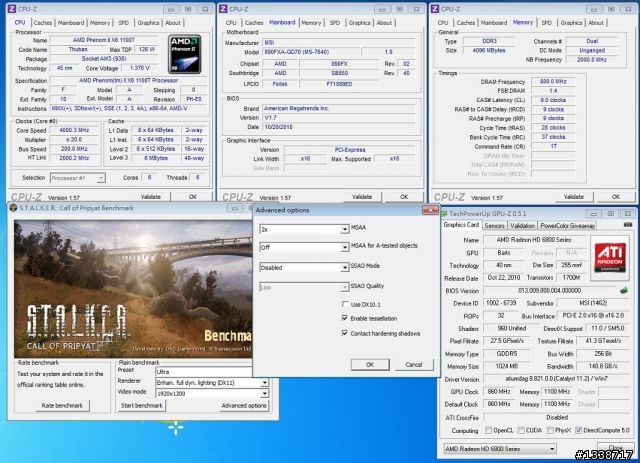This screenshot has height=463, width=640.
Task: Switch to the Caches tab in the leftmost CPU-Z window
Action: click(x=42, y=23)
